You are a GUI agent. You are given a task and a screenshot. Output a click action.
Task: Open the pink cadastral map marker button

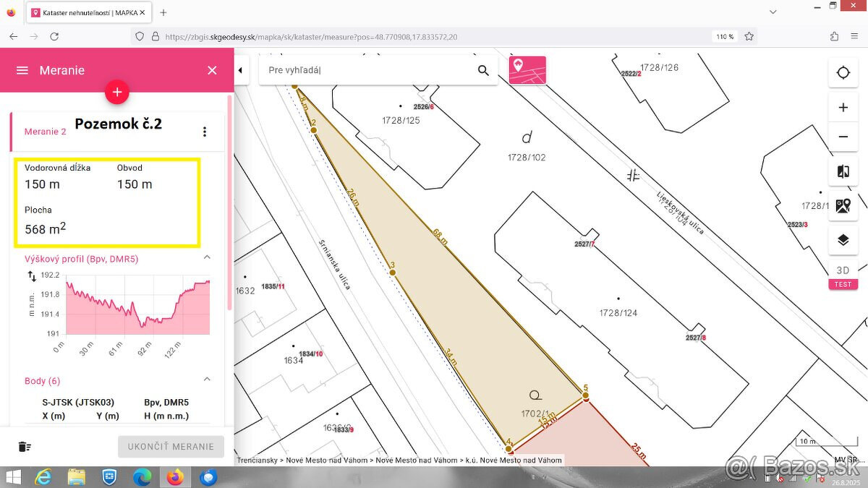pyautogui.click(x=527, y=70)
